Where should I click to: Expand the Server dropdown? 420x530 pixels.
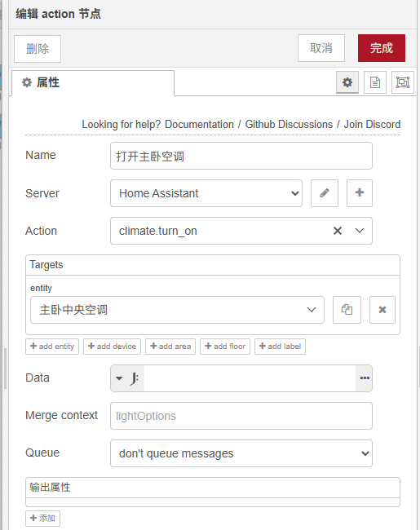206,193
